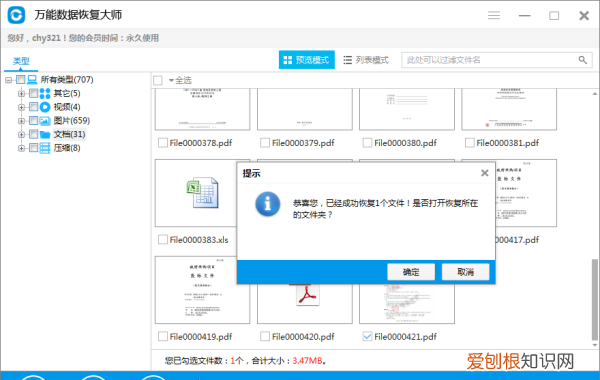Check the 所有类型 checkbox
The image size is (600, 380).
pyautogui.click(x=21, y=80)
